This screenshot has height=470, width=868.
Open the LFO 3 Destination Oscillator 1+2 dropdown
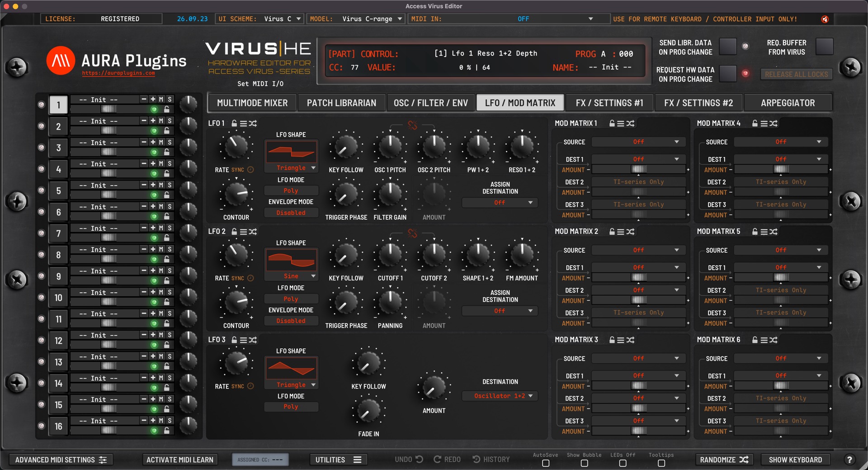click(500, 396)
